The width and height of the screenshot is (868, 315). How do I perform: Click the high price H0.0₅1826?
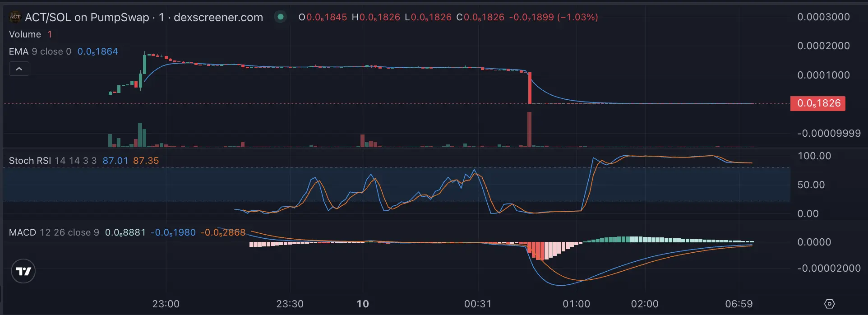(376, 17)
